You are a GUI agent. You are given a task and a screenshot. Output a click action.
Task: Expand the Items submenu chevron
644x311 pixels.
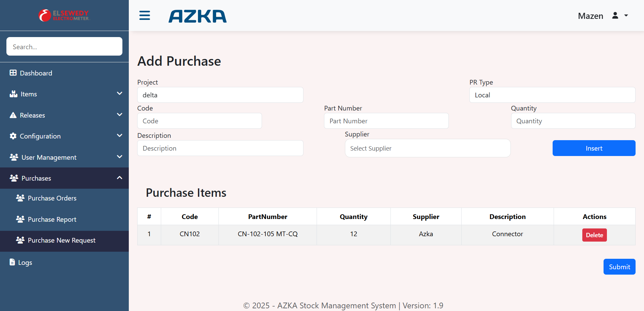119,93
